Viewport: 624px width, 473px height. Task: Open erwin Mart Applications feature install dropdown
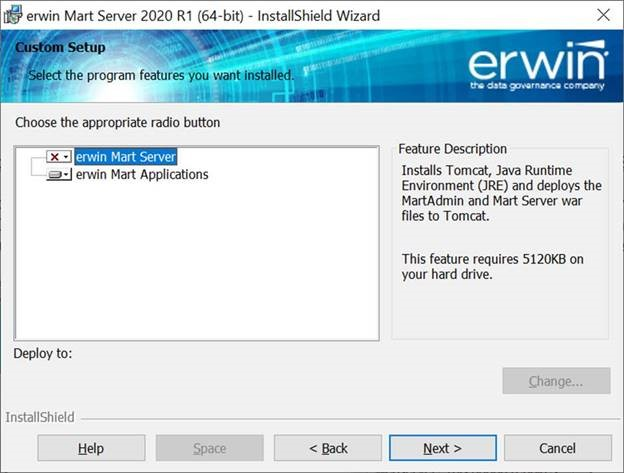pyautogui.click(x=59, y=174)
